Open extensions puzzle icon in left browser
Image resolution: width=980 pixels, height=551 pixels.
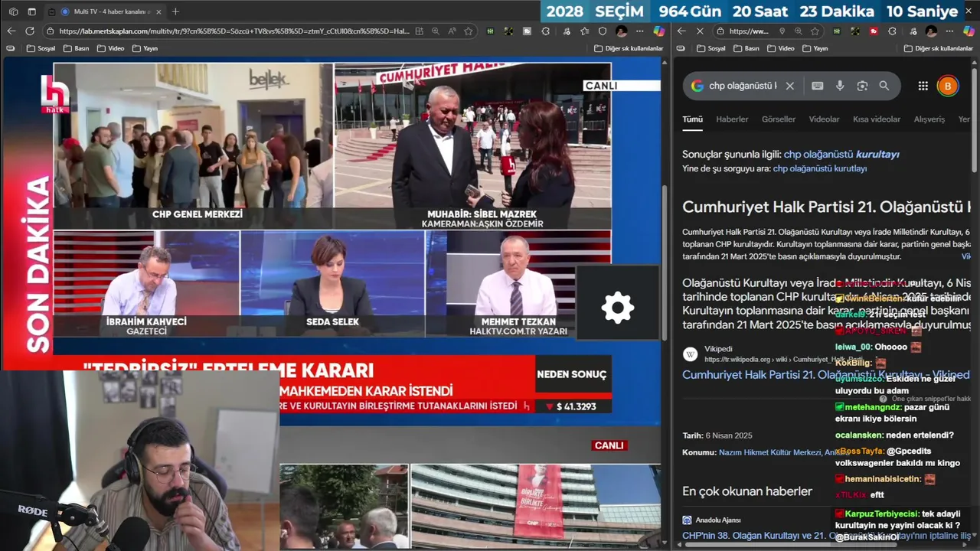[545, 31]
